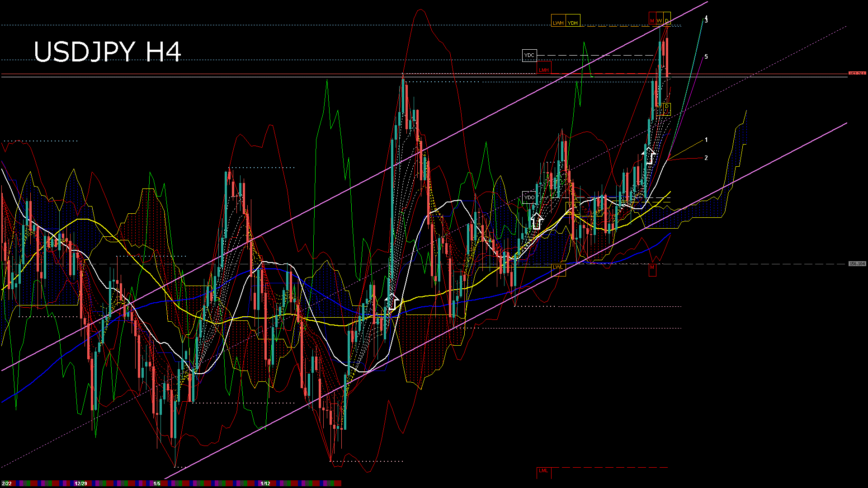Click the 156.104 price tag
The width and height of the screenshot is (868, 488).
pyautogui.click(x=857, y=263)
